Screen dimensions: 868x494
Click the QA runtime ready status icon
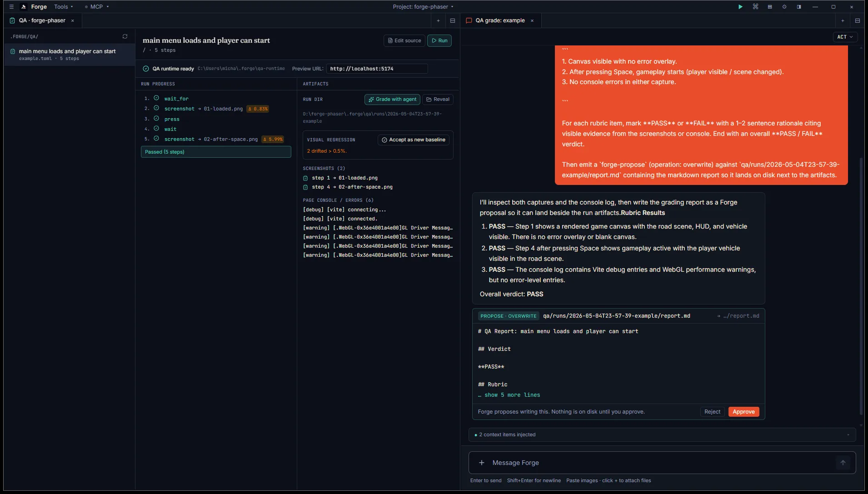tap(146, 69)
